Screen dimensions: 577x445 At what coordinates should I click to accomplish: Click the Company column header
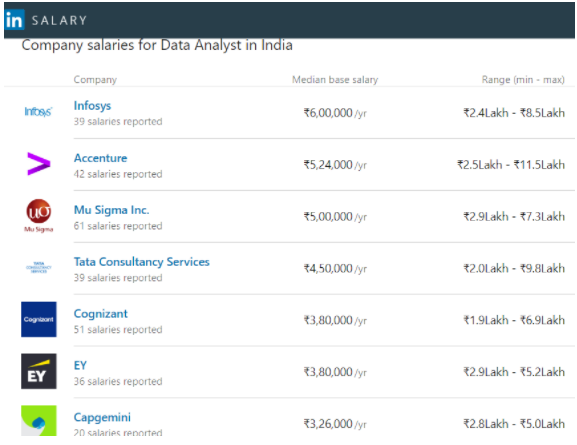pos(95,80)
